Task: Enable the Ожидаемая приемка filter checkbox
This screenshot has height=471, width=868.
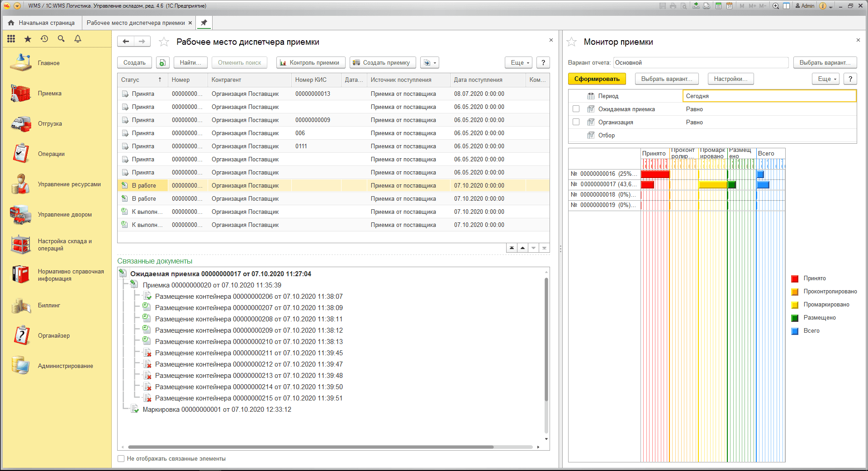Action: (576, 109)
